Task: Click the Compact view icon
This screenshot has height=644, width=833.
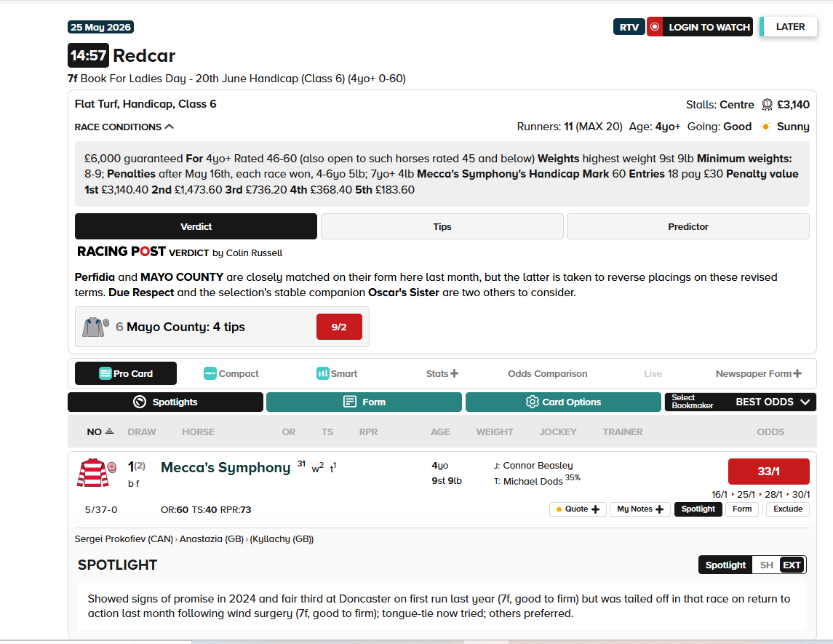Action: pos(210,373)
